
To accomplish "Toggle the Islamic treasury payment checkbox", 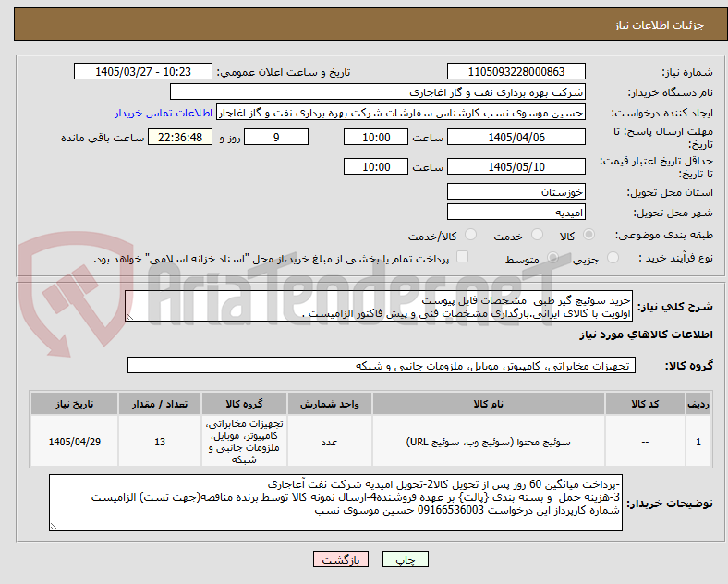I will coord(463,257).
